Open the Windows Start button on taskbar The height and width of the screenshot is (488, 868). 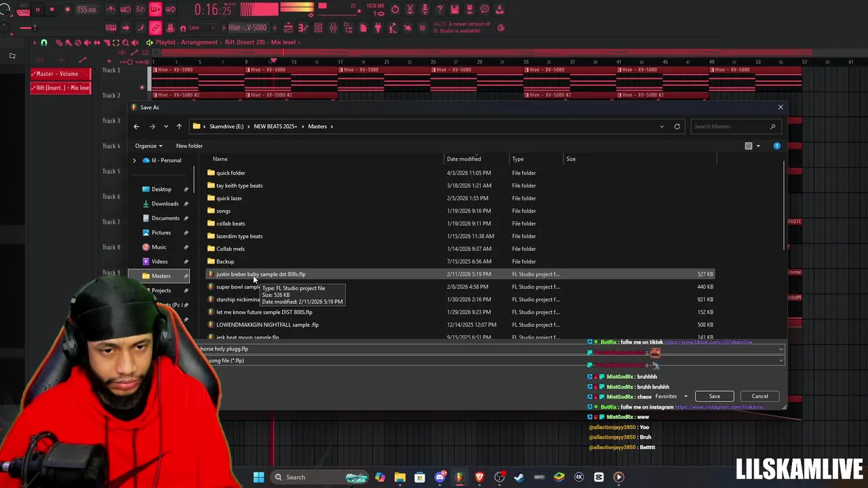(258, 477)
